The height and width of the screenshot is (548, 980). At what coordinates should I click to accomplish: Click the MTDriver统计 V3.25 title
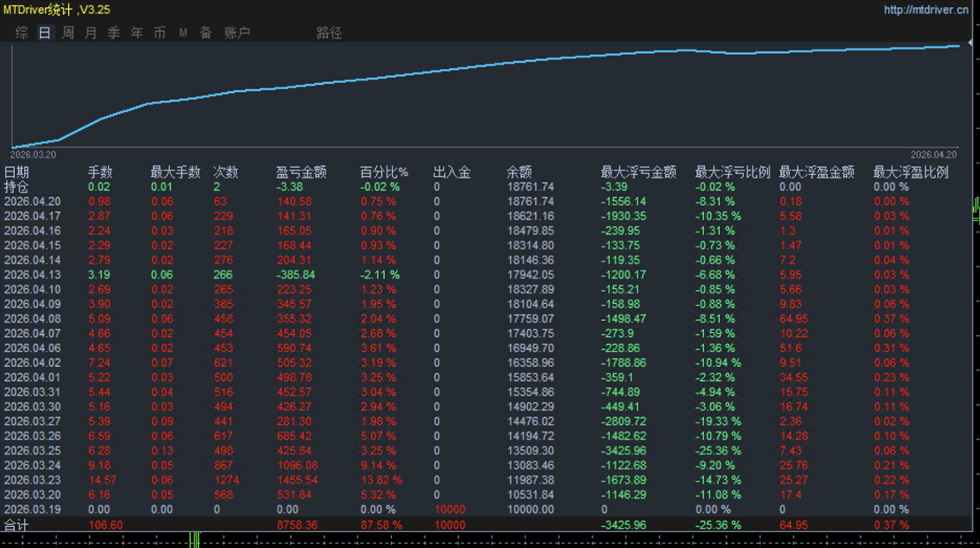(57, 10)
